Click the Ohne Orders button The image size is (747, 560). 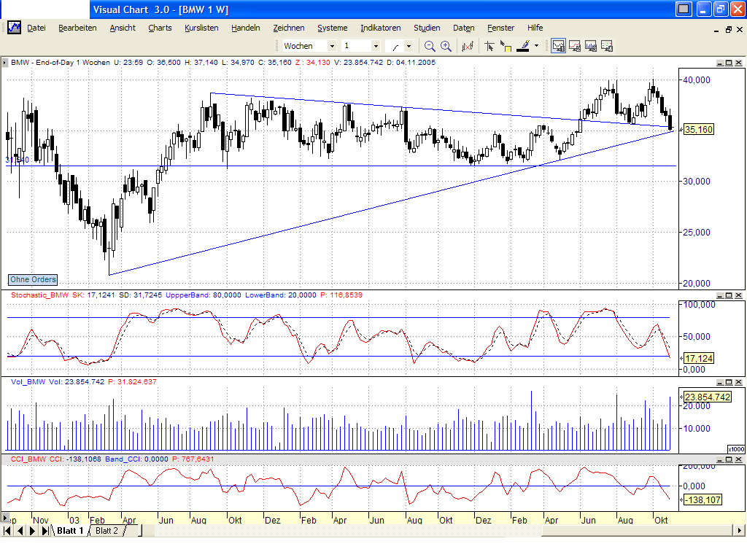32,280
